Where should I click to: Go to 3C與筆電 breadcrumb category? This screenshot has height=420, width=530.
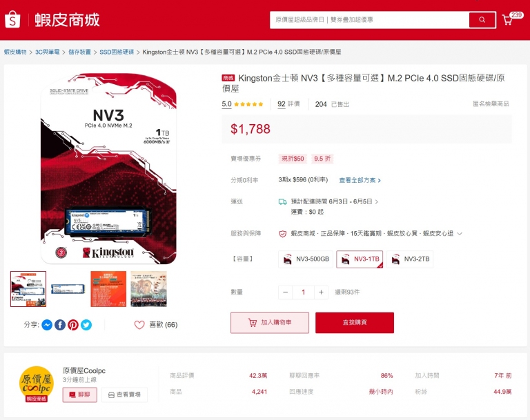coord(48,52)
